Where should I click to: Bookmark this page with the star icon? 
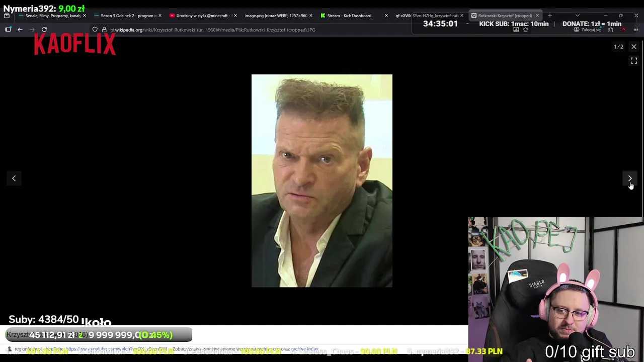526,30
